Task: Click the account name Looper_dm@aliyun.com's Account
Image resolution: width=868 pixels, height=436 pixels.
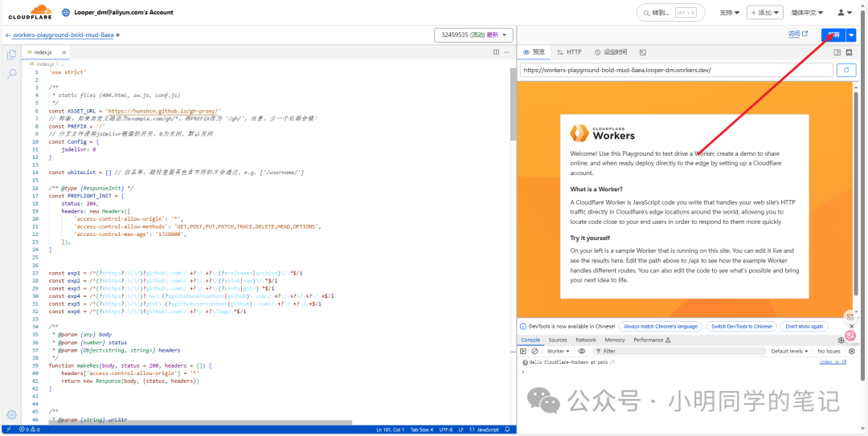Action: tap(124, 12)
